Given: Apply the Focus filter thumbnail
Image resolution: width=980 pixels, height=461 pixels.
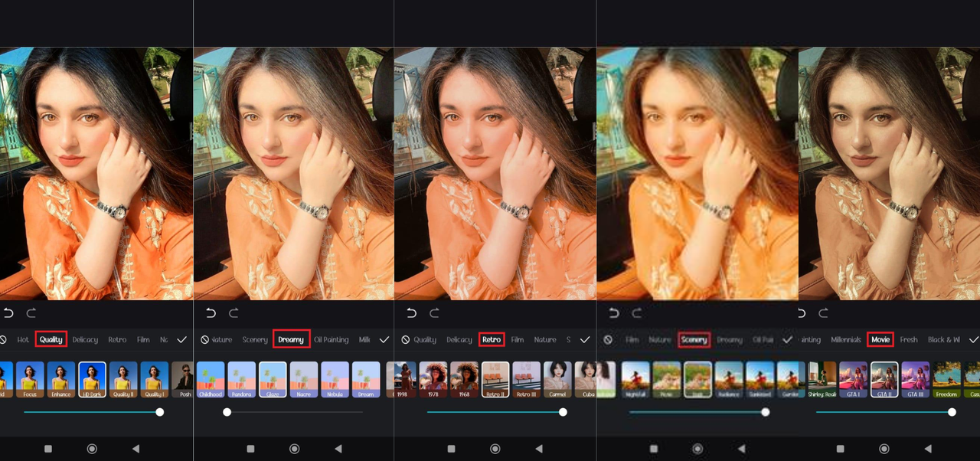Looking at the screenshot, I should pos(30,380).
